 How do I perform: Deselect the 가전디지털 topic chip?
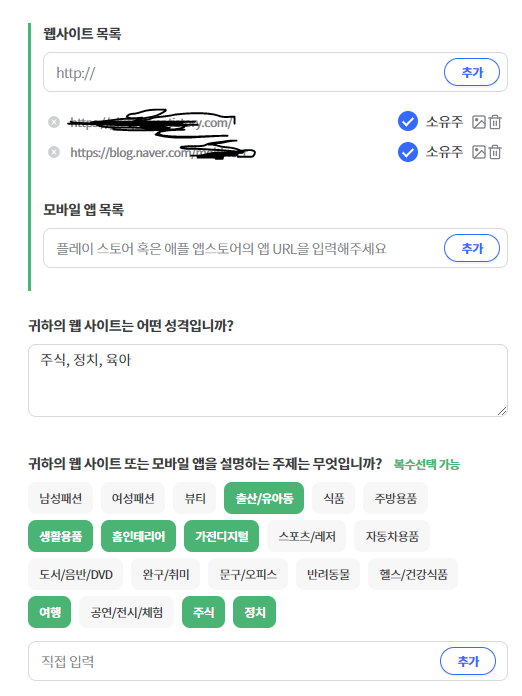tap(221, 536)
